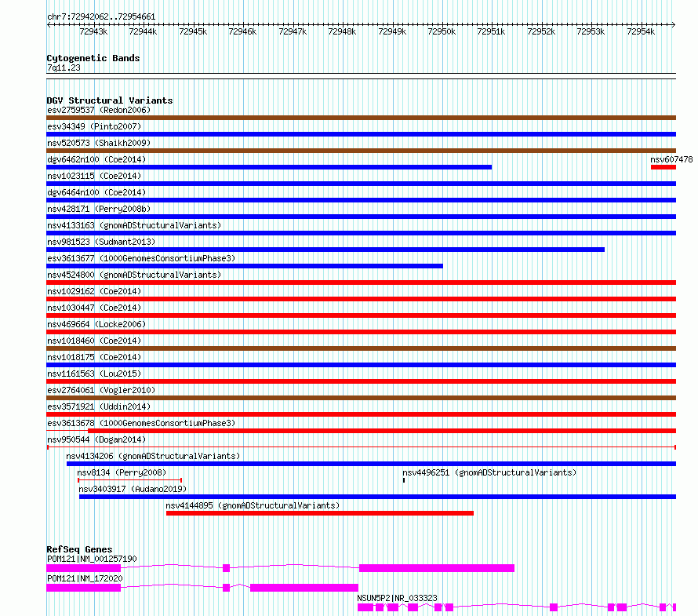Select nsv4524800 (gnomADStructuralVariants) label
The width and height of the screenshot is (698, 616).
[134, 275]
